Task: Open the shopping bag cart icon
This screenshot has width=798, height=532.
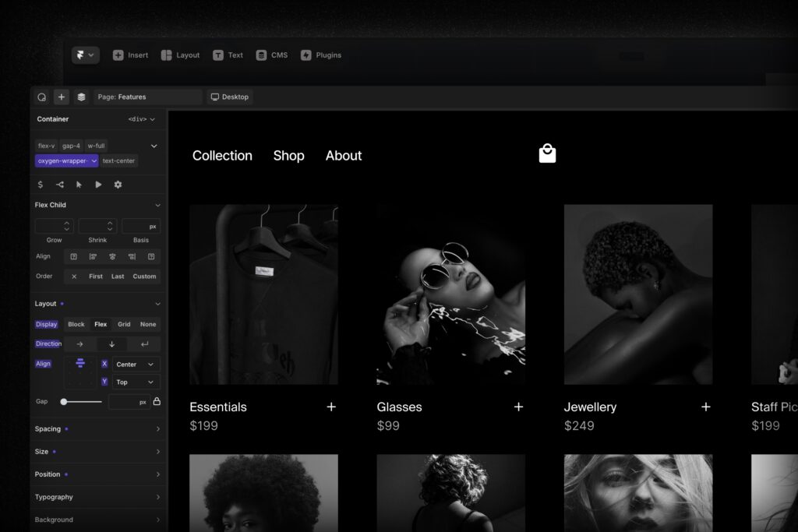Action: [548, 153]
